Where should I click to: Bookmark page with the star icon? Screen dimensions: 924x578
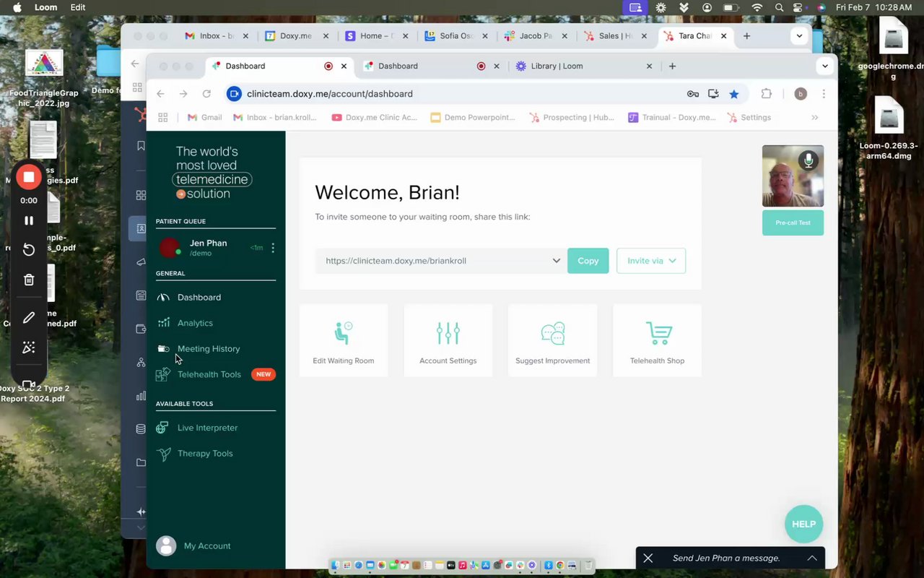[x=734, y=94]
